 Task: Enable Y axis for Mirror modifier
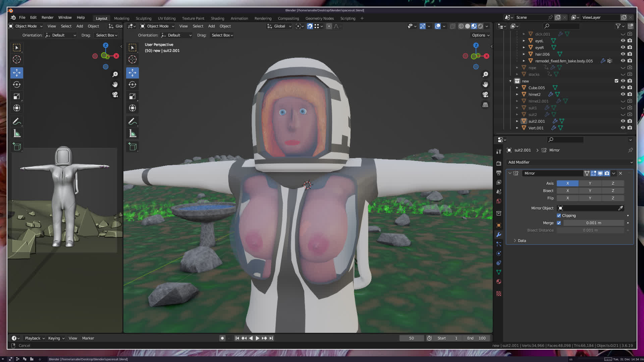point(590,183)
